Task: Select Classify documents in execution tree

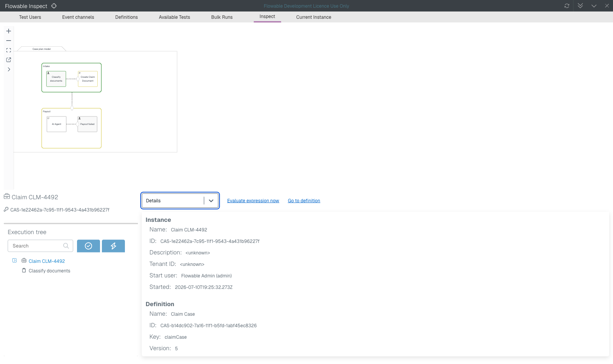Action: (49, 271)
